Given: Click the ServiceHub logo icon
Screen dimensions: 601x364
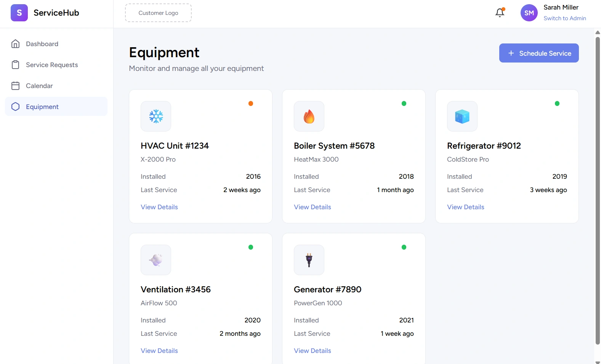Looking at the screenshot, I should click(x=19, y=13).
